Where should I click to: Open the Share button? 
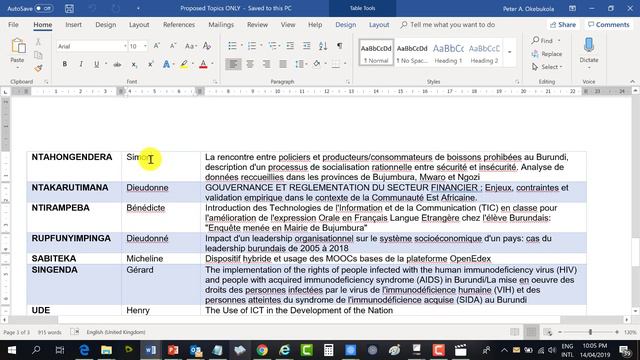pos(562,24)
